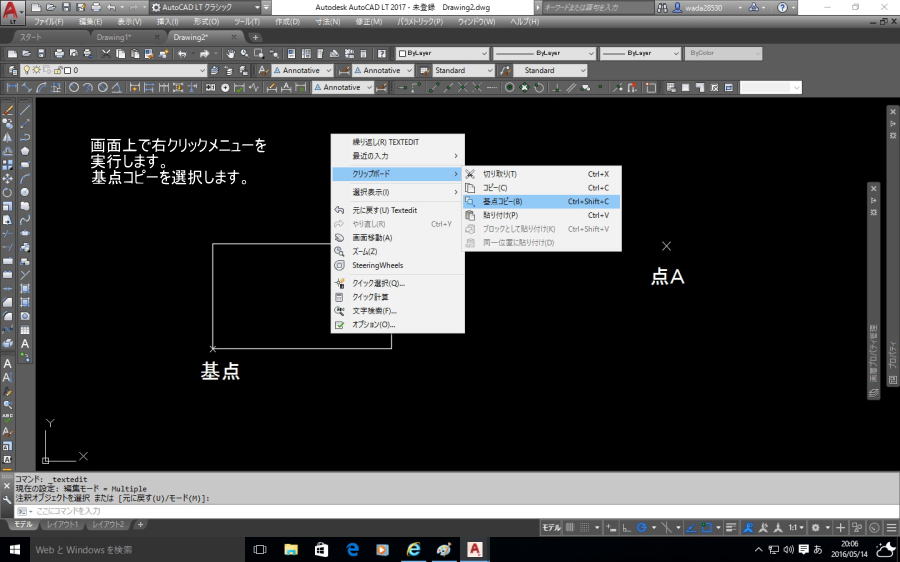Click the Help question mark toolbar icon
This screenshot has width=900, height=562.
point(382,53)
